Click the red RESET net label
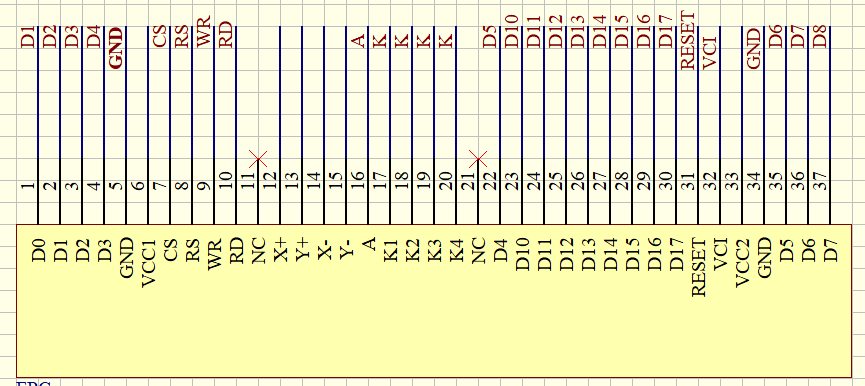Image resolution: width=865 pixels, height=386 pixels. 688,41
